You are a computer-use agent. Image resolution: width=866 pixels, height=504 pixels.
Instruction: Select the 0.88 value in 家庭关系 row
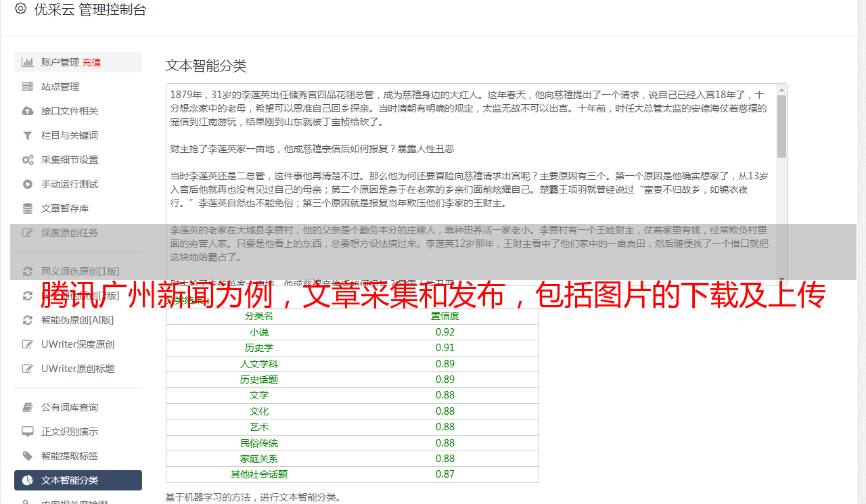pyautogui.click(x=445, y=459)
